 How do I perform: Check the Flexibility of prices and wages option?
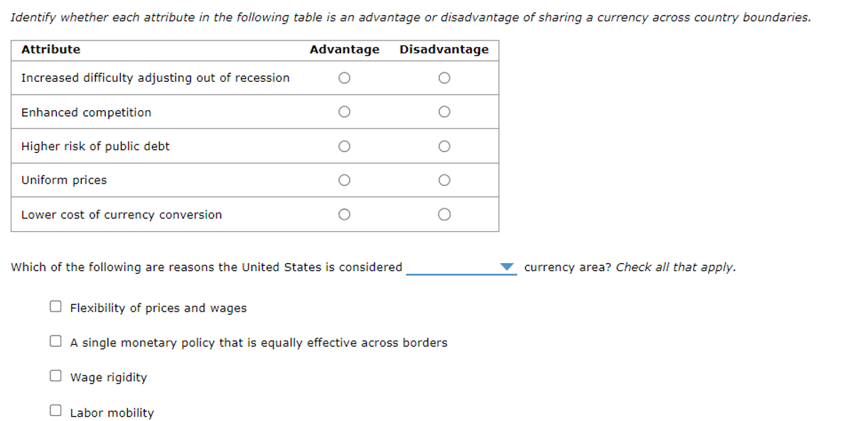click(x=55, y=306)
